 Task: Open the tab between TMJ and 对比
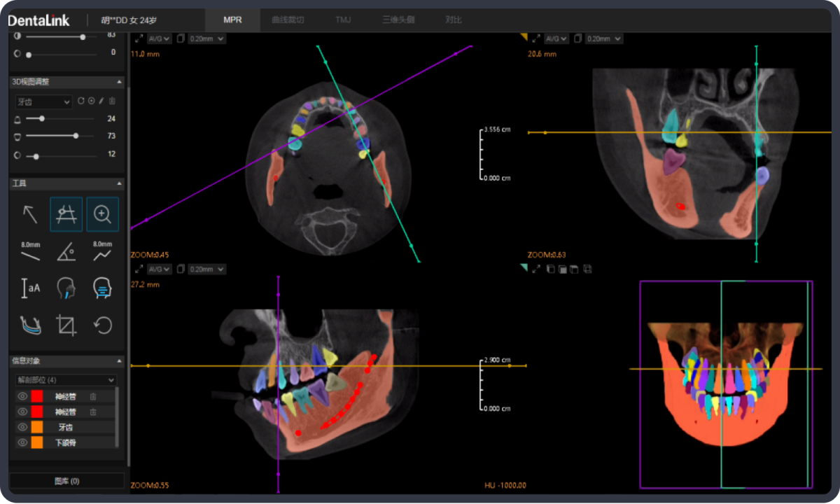(x=398, y=20)
